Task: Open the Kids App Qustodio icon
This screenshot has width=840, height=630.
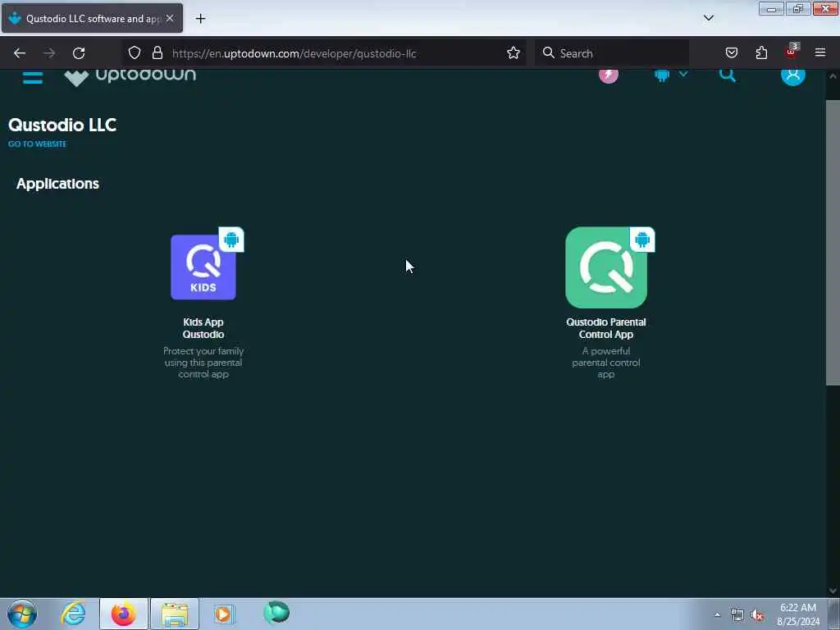Action: click(x=203, y=267)
